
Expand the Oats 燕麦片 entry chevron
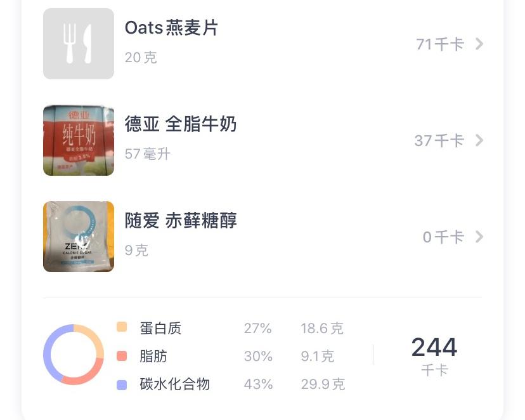(479, 44)
